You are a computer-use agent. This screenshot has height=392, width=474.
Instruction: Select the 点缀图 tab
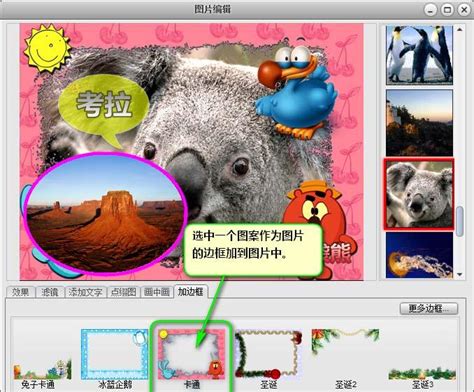coord(123,292)
